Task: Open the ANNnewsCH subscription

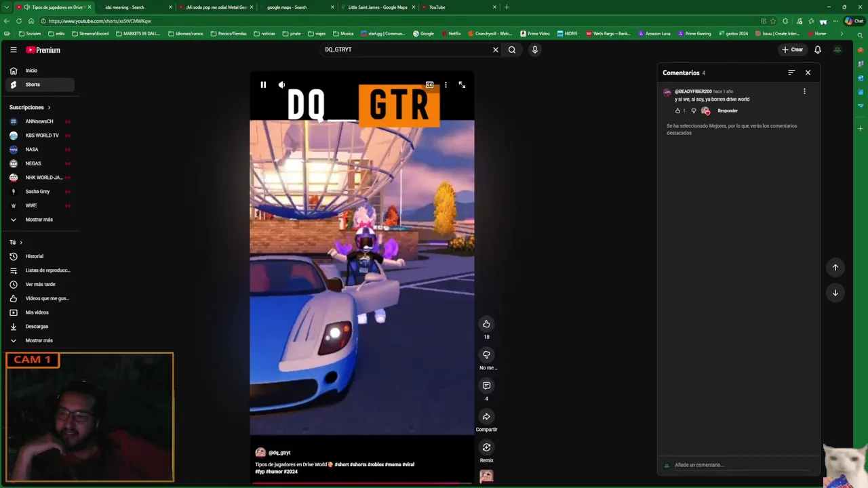Action: tap(40, 121)
